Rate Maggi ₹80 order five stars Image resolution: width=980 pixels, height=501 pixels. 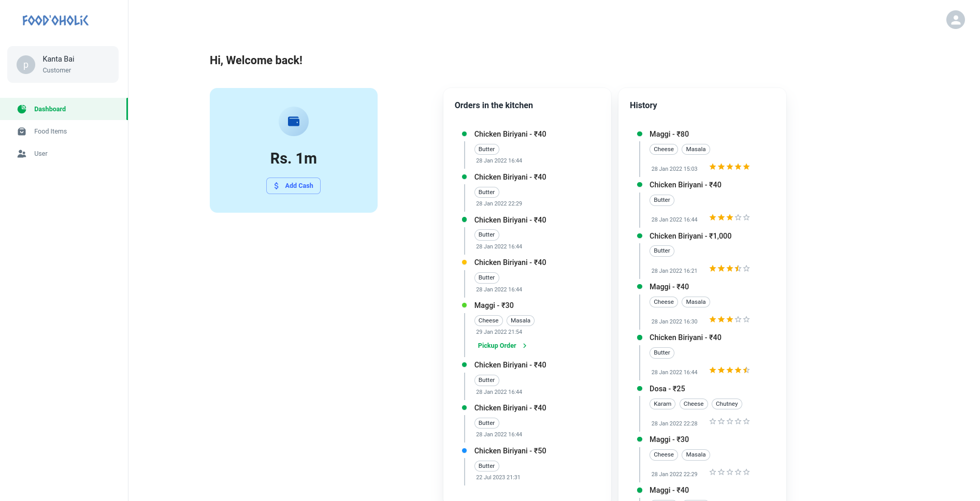[746, 167]
